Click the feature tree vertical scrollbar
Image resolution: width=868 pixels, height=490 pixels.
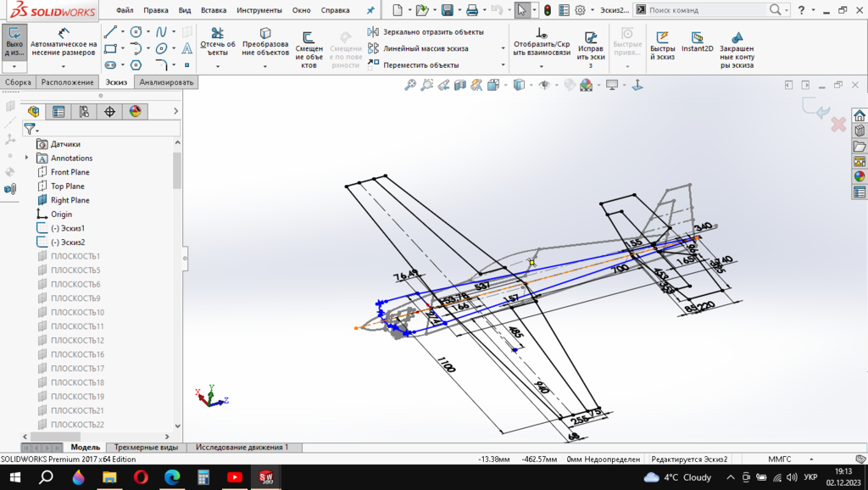tap(177, 170)
